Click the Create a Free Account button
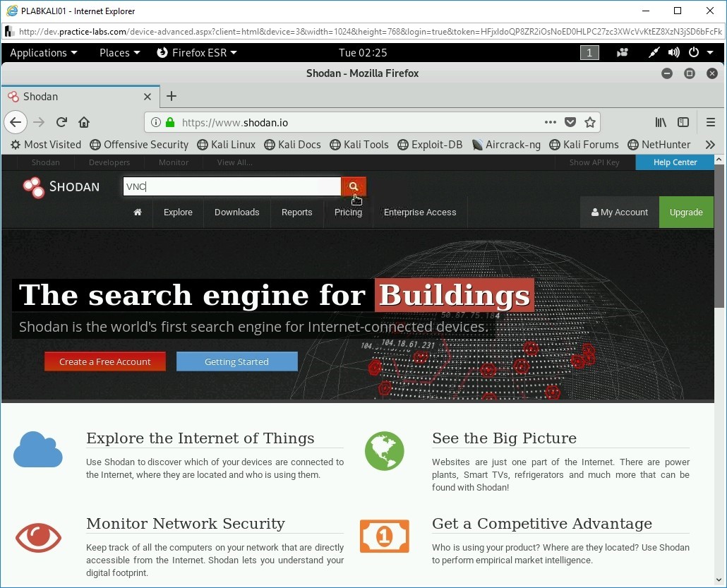This screenshot has width=727, height=588. click(104, 361)
